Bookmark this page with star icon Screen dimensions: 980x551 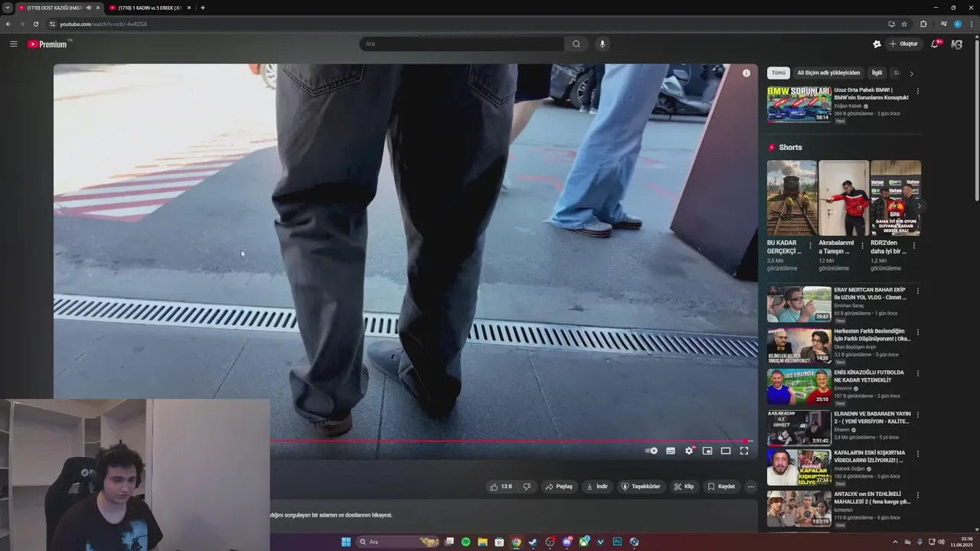point(904,24)
